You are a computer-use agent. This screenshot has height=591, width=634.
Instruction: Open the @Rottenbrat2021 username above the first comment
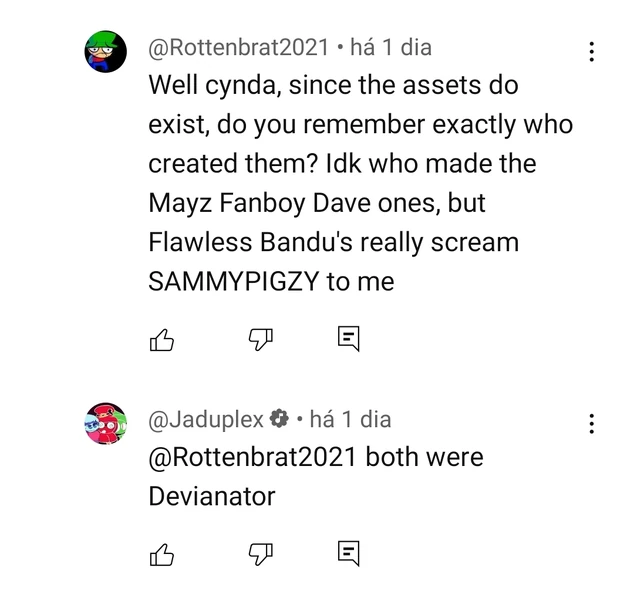tap(238, 47)
